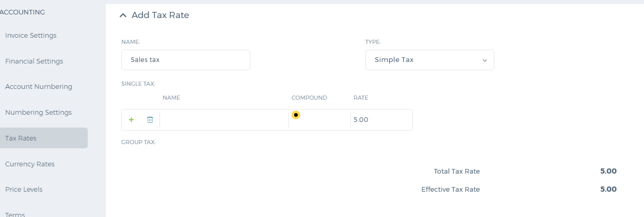Collapse the Add Tax Rate section chevron
Viewport: 644px width, 217px height.
click(x=123, y=16)
